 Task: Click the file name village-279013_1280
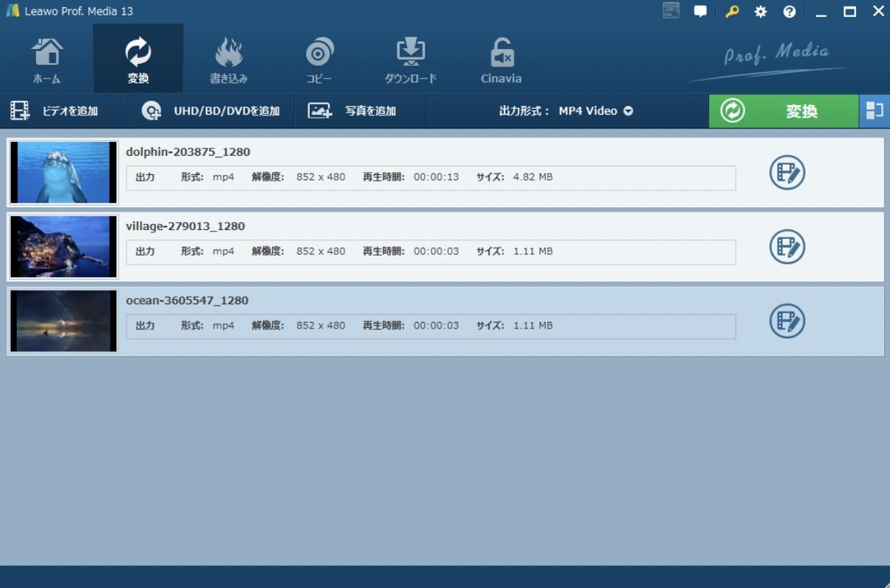point(185,226)
